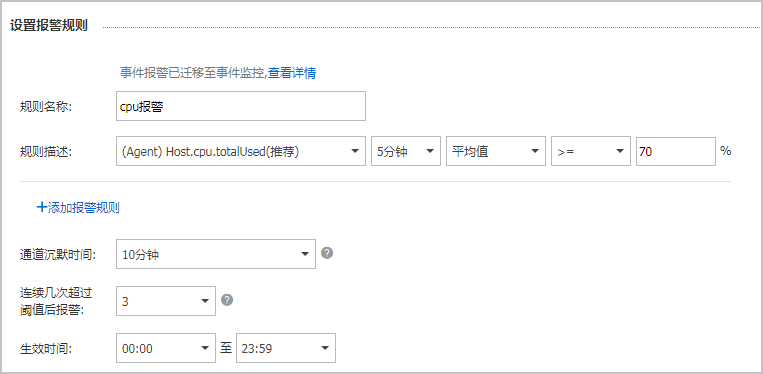The width and height of the screenshot is (763, 374).
Task: Click the 事件报警已迁移至事件监控 notice text
Action: [193, 73]
